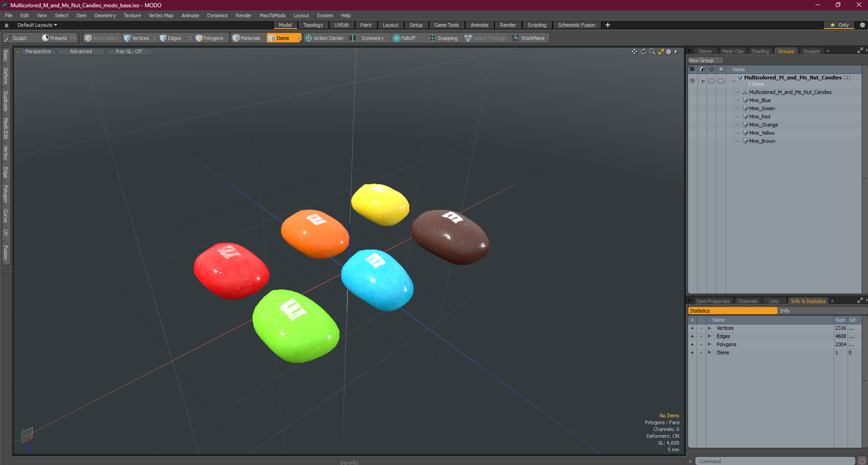Open the viewport settings gear icon
The width and height of the screenshot is (868, 465).
click(x=669, y=52)
